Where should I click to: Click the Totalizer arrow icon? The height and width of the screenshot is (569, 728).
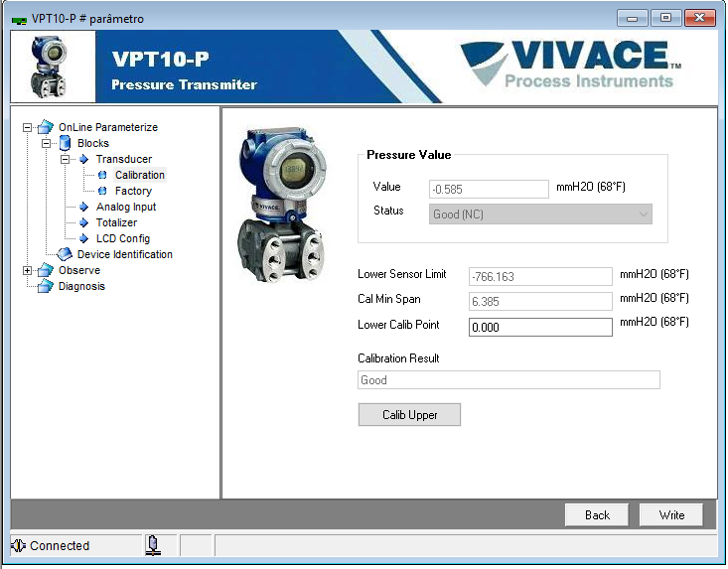pyautogui.click(x=84, y=222)
